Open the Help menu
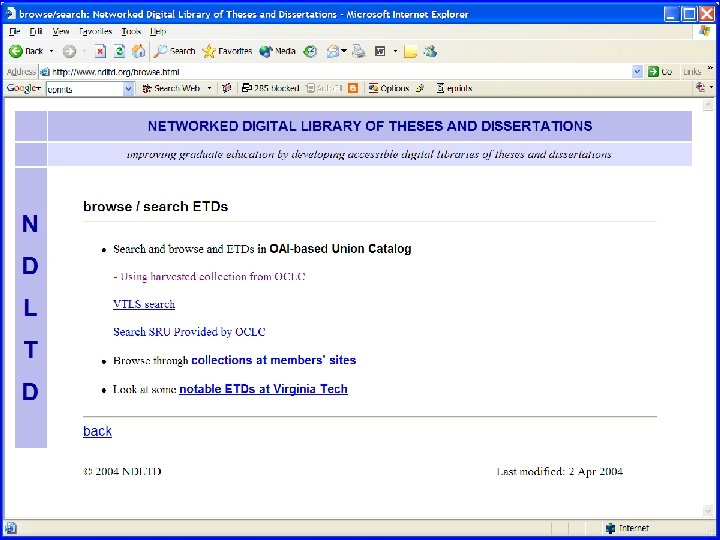Viewport: 720px width, 540px height. (x=158, y=31)
